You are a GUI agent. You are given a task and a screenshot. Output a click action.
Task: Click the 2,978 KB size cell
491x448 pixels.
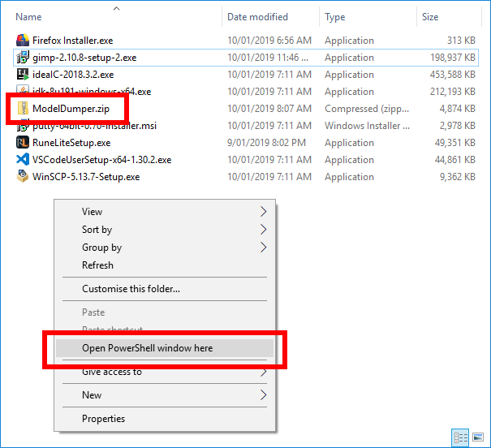pyautogui.click(x=457, y=126)
